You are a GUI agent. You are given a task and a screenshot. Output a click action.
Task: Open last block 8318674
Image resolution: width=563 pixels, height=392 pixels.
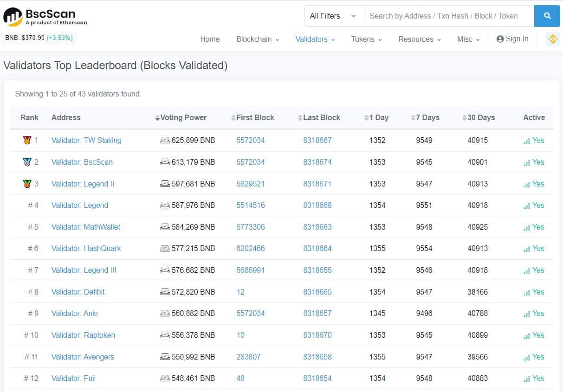pyautogui.click(x=317, y=162)
